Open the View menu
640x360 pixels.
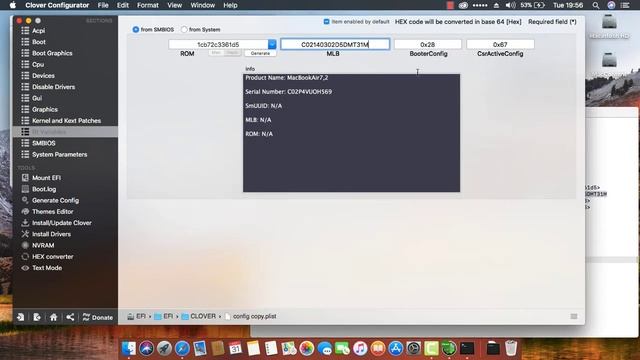click(174, 5)
